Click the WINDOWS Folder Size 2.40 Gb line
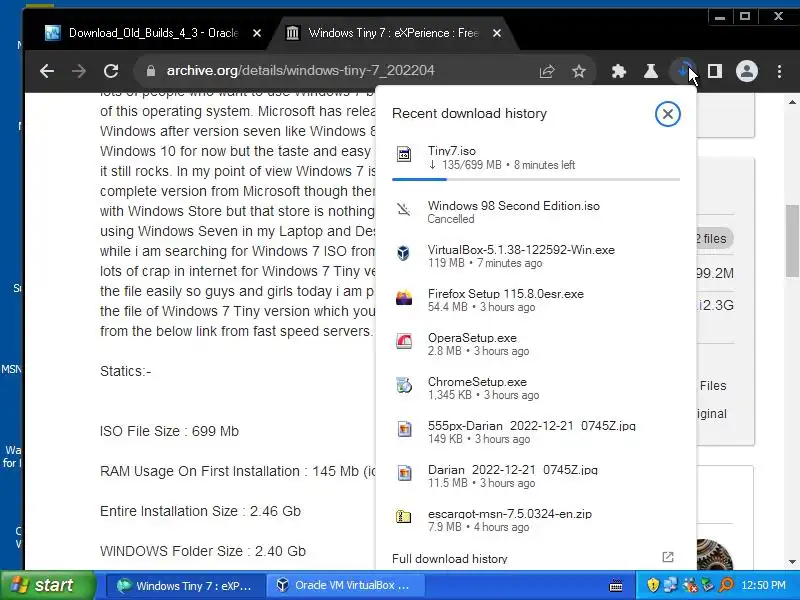This screenshot has height=600, width=800. pos(203,551)
